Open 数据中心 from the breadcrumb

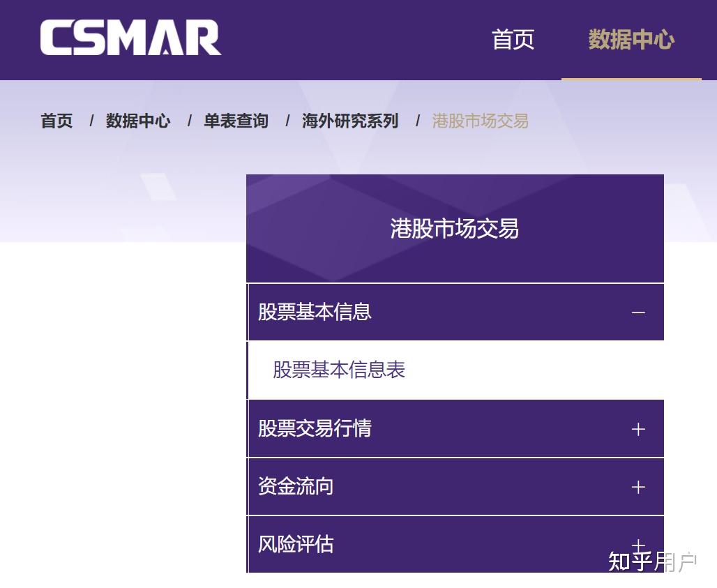click(x=137, y=121)
